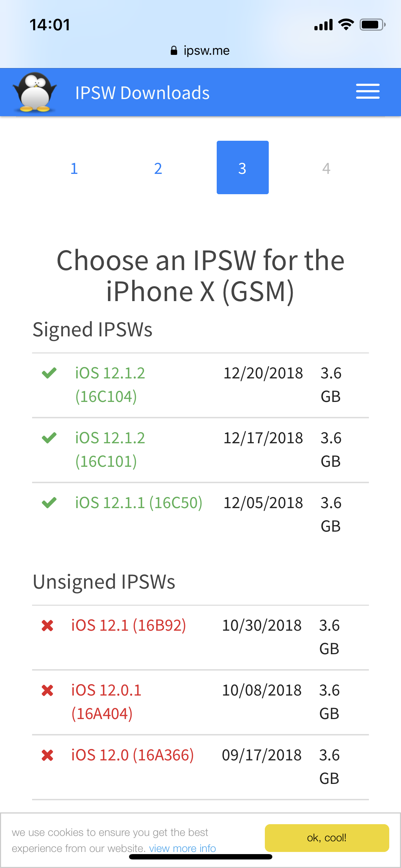
Task: Select step 4 in pagination
Action: pyautogui.click(x=327, y=168)
